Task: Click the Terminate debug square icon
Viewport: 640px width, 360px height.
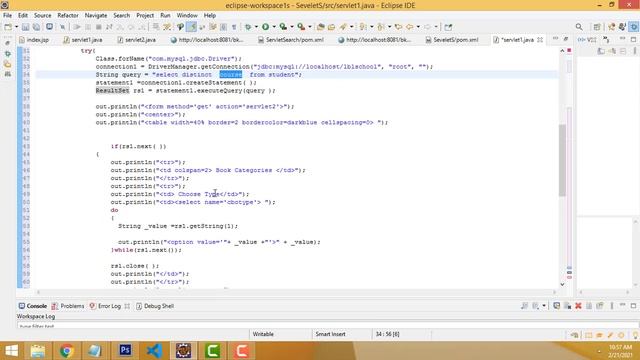Action: click(98, 27)
